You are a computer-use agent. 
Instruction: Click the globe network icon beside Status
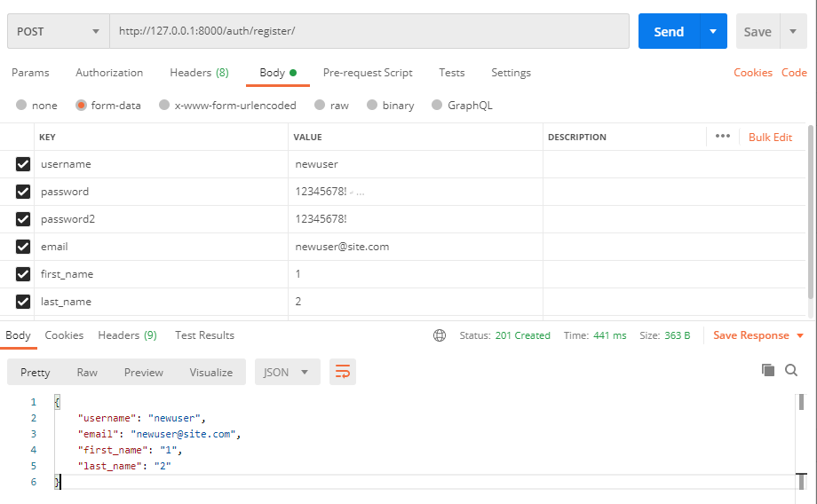(x=440, y=335)
